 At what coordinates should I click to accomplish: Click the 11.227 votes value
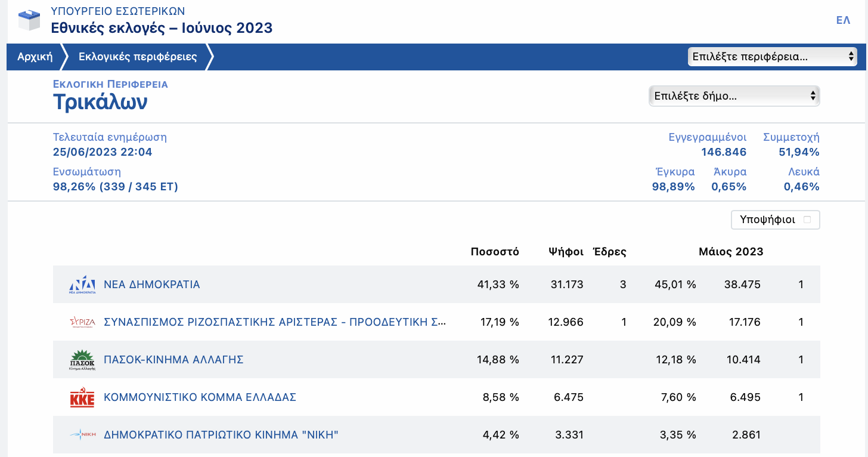pyautogui.click(x=566, y=360)
